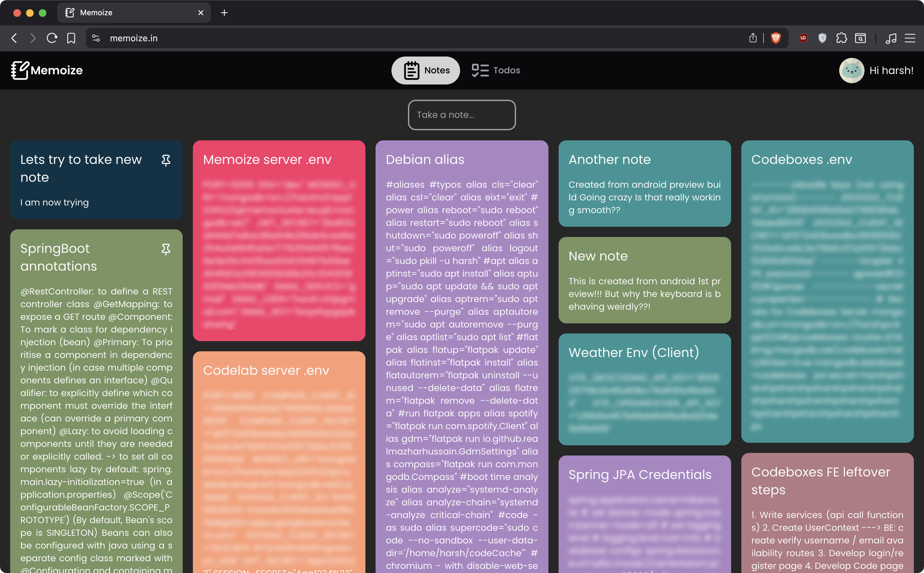Image resolution: width=924 pixels, height=573 pixels.
Task: Bookmark this page via bookmark icon
Action: [x=71, y=38]
